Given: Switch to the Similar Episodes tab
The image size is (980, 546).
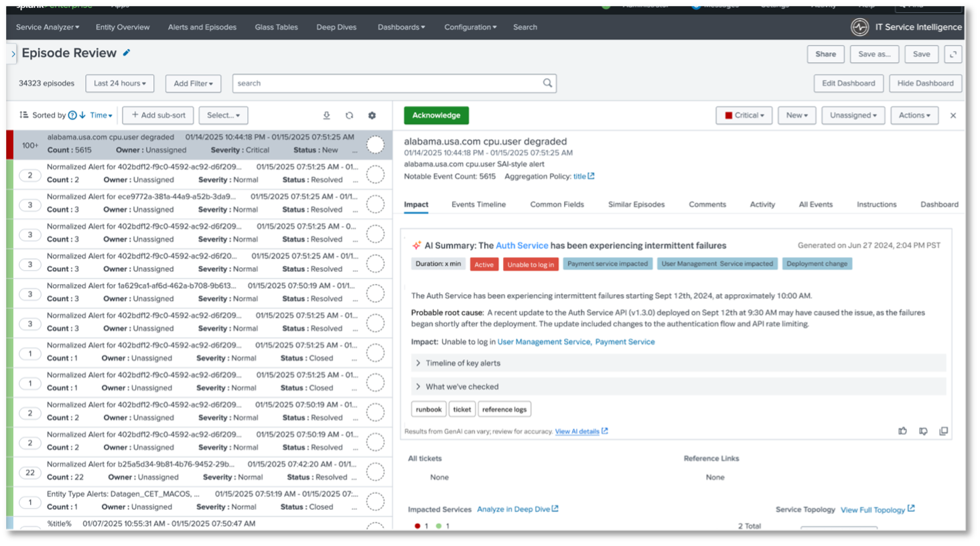Looking at the screenshot, I should pyautogui.click(x=636, y=204).
